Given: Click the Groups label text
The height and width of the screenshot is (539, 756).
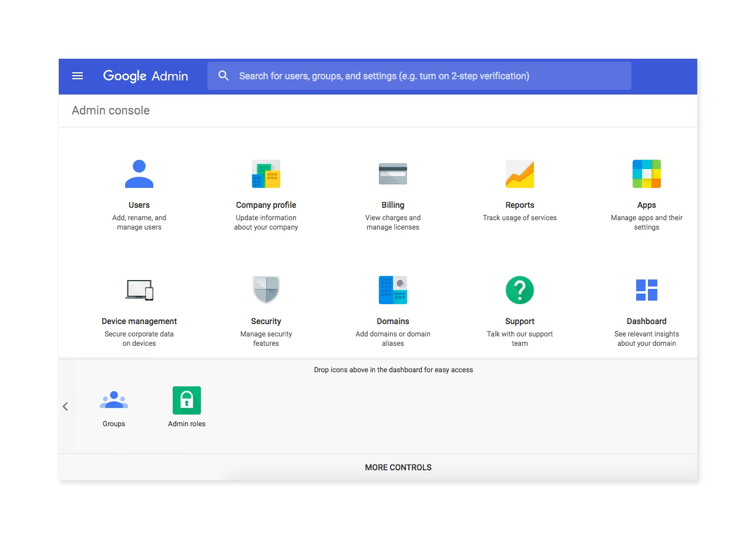Looking at the screenshot, I should 114,424.
